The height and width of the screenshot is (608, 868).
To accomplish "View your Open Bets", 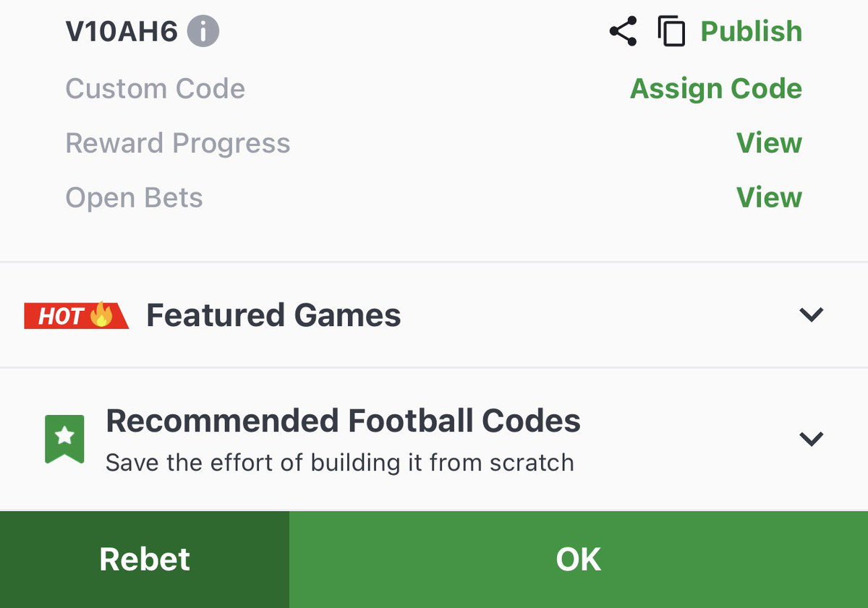I will [x=769, y=197].
